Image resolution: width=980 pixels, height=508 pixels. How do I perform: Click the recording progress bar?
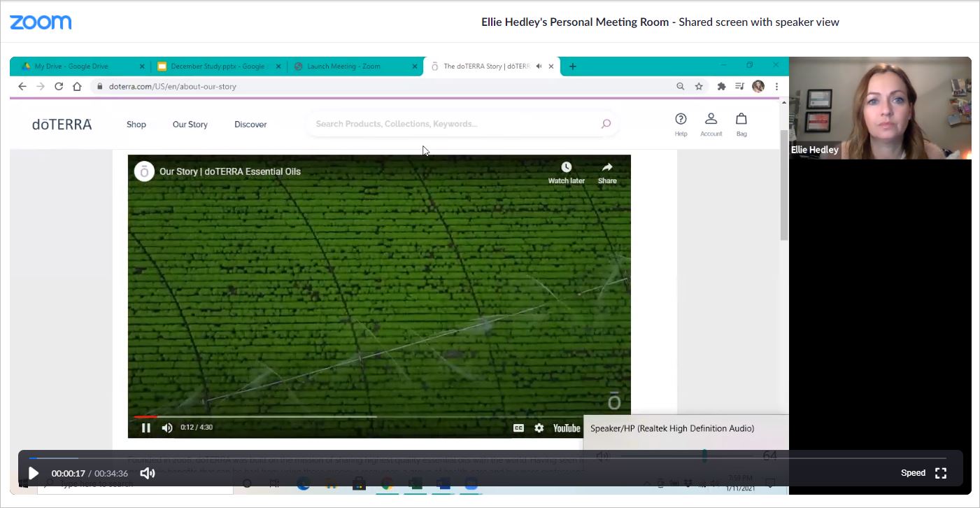(490, 458)
